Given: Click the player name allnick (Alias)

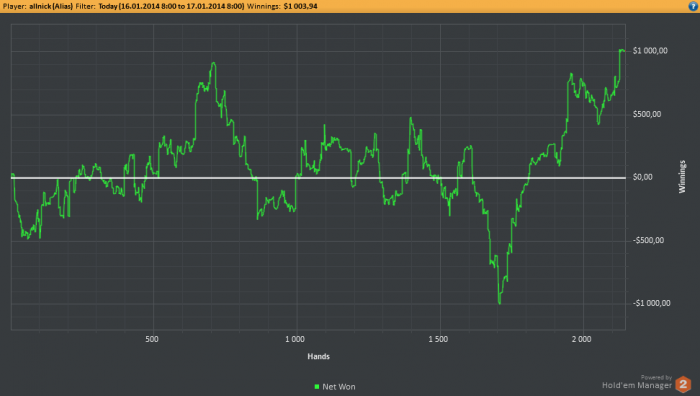Looking at the screenshot, I should 51,6.
